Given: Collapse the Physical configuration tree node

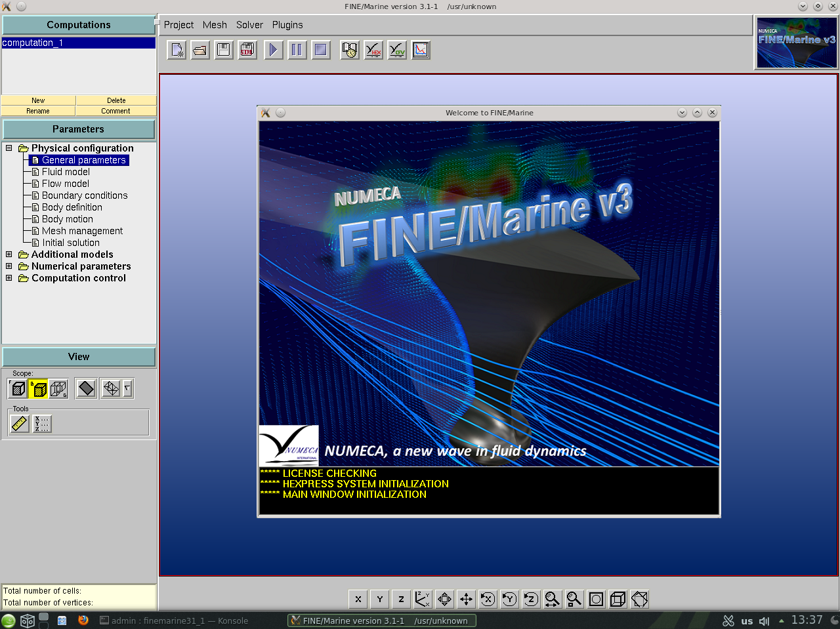Looking at the screenshot, I should [9, 148].
